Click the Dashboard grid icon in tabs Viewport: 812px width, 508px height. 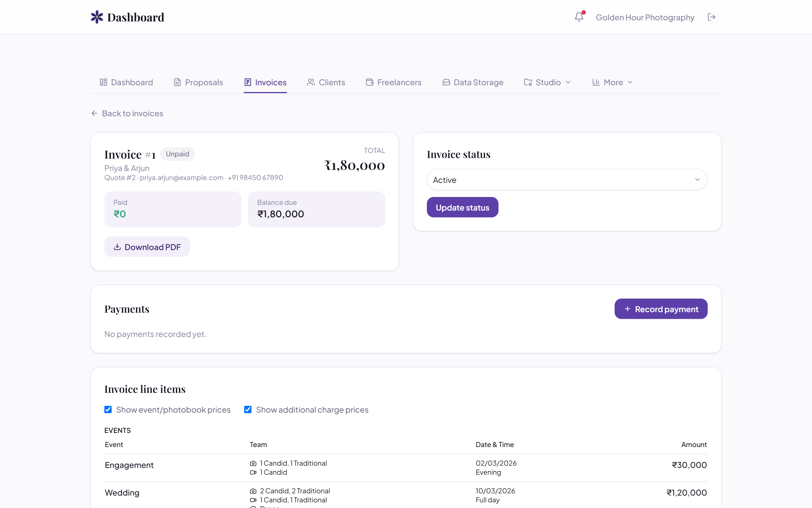[x=103, y=82]
